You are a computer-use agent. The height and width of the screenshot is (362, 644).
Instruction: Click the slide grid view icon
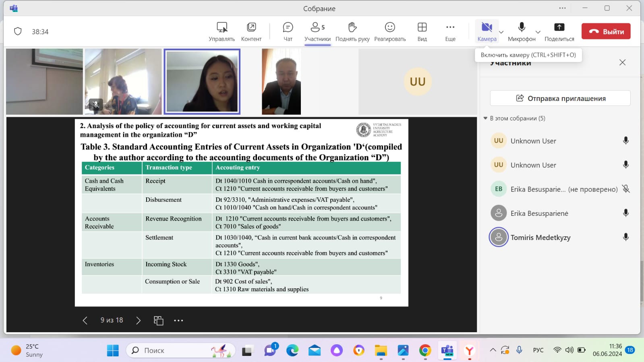159,321
